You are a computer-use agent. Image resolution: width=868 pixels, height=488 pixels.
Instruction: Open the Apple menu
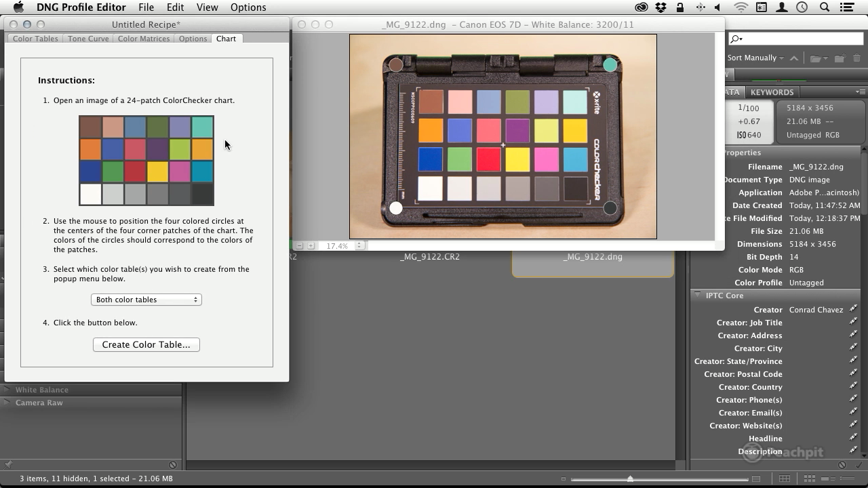[18, 7]
